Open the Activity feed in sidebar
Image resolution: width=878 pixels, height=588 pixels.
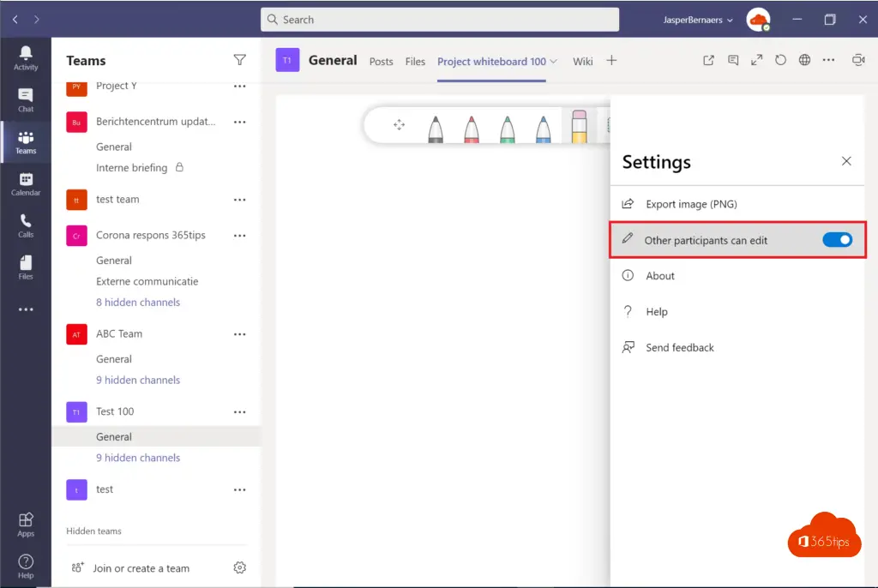[26, 58]
